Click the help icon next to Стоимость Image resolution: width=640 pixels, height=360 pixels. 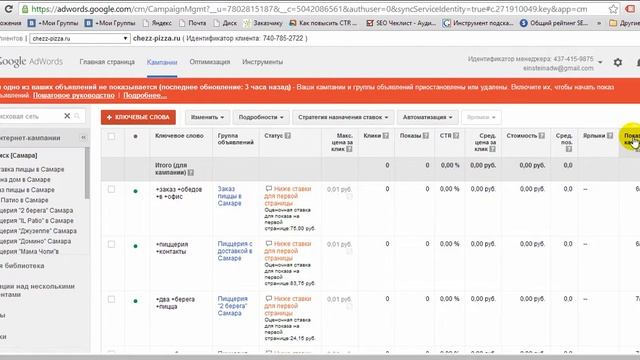[542, 136]
